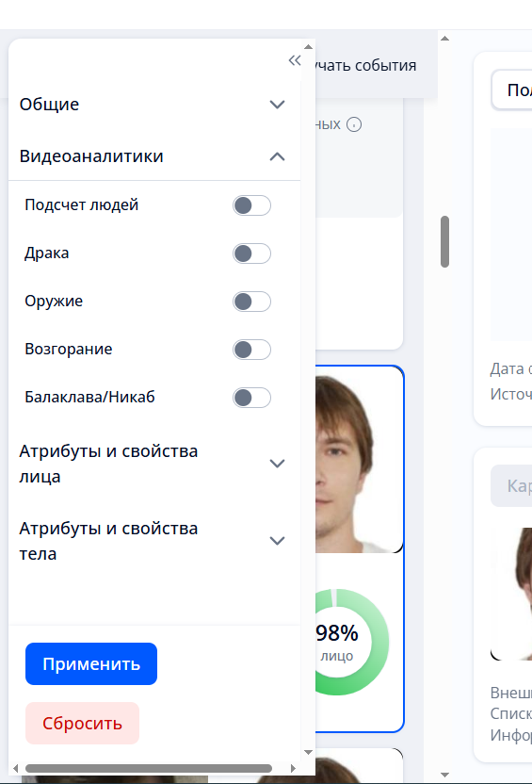The width and height of the screenshot is (532, 784).
Task: Click the Видеоаналитики section title
Action: [x=91, y=156]
